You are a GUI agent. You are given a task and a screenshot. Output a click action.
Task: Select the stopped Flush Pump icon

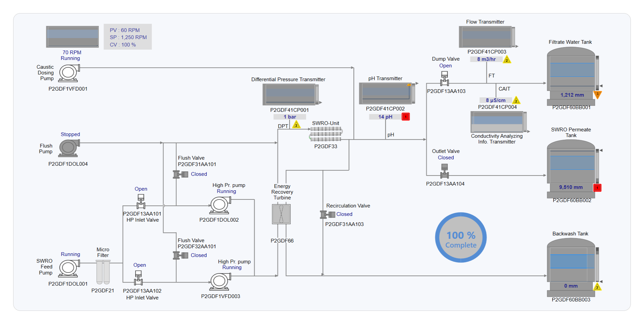69,148
